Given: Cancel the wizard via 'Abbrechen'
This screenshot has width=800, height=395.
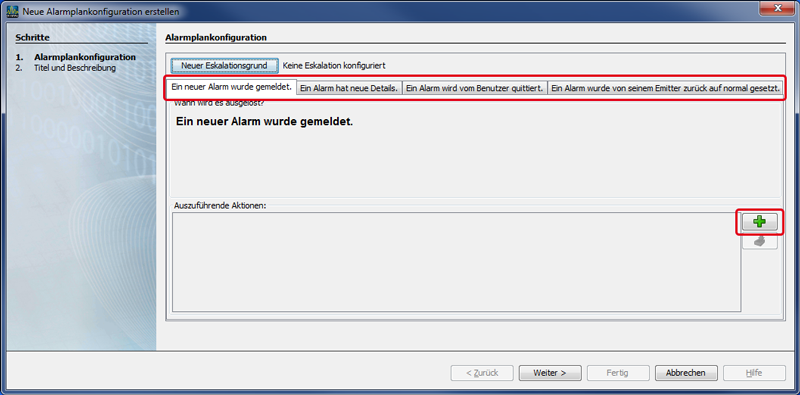Looking at the screenshot, I should point(686,373).
